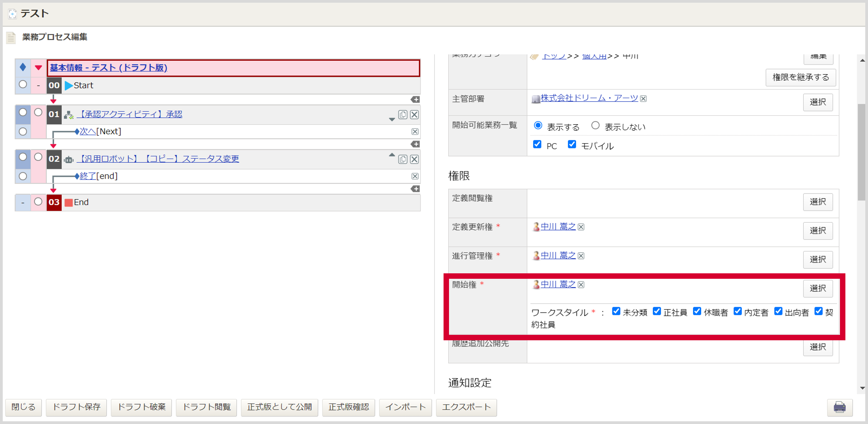The height and width of the screenshot is (424, 868).
Task: Click the 権限を継承する button
Action: pyautogui.click(x=801, y=77)
